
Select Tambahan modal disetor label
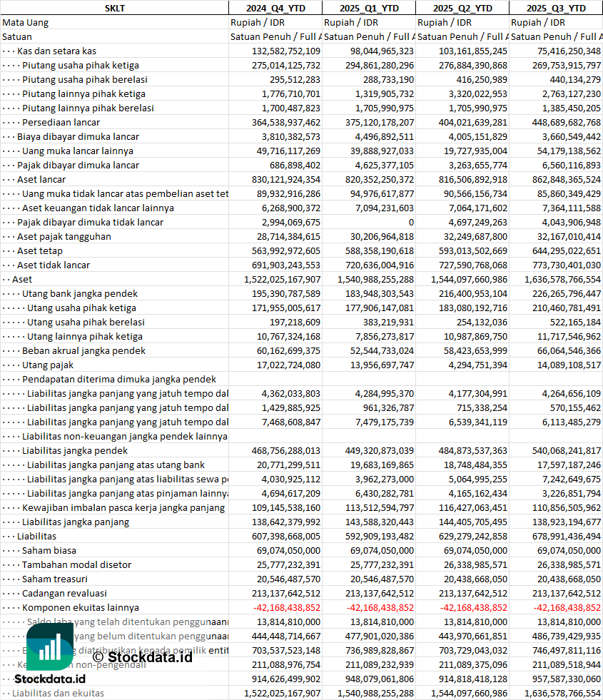76,565
